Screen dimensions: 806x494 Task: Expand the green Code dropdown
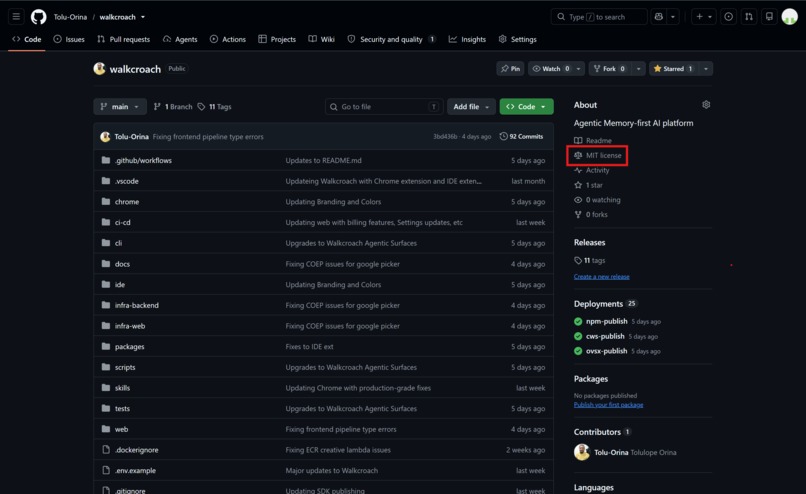click(x=526, y=106)
